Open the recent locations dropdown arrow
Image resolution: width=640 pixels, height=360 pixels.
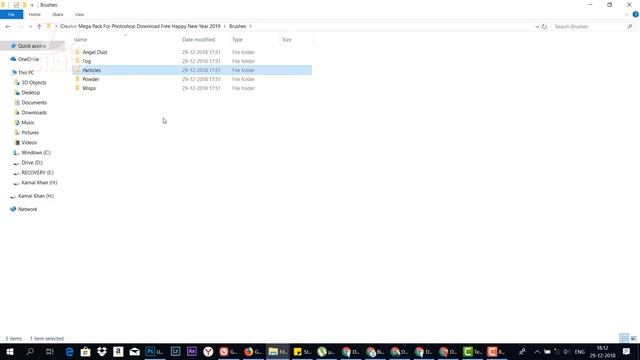pos(30,27)
